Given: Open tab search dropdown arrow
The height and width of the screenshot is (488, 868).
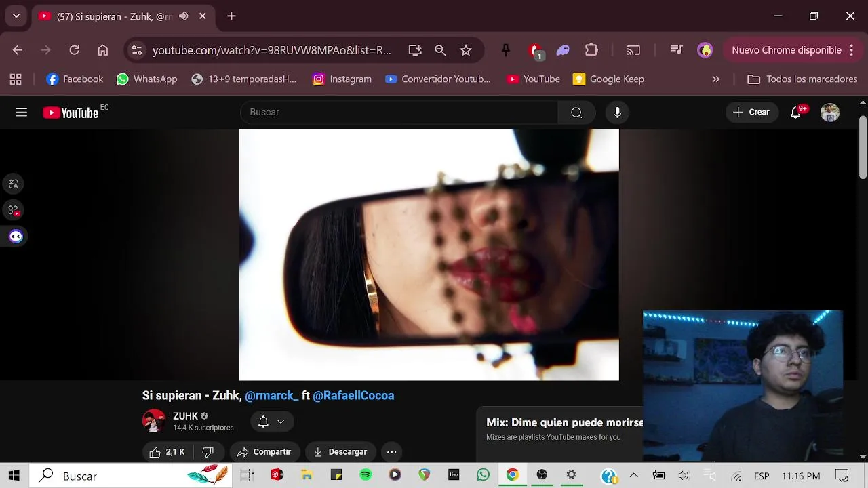Looking at the screenshot, I should 16,16.
